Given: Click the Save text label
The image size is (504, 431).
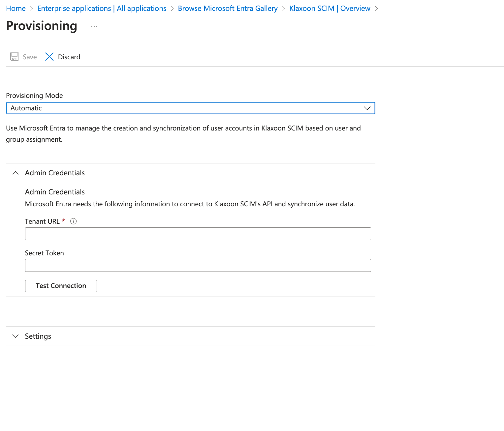Looking at the screenshot, I should (30, 57).
